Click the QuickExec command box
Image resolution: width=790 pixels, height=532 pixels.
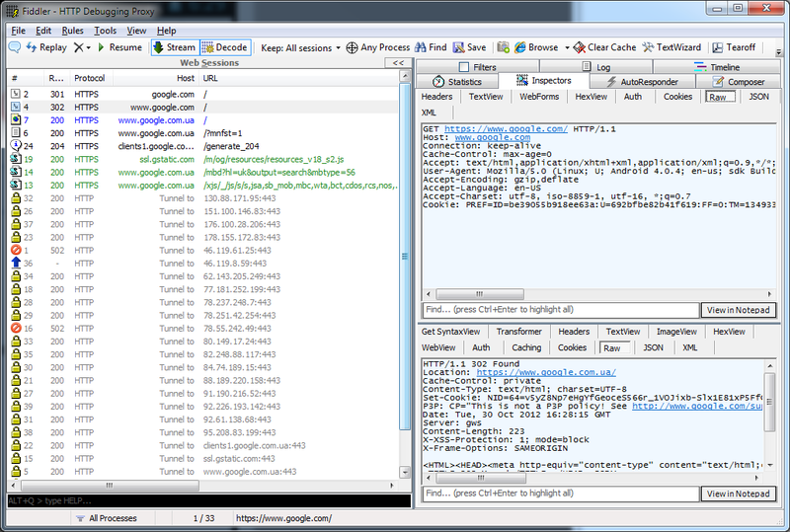[x=209, y=500]
